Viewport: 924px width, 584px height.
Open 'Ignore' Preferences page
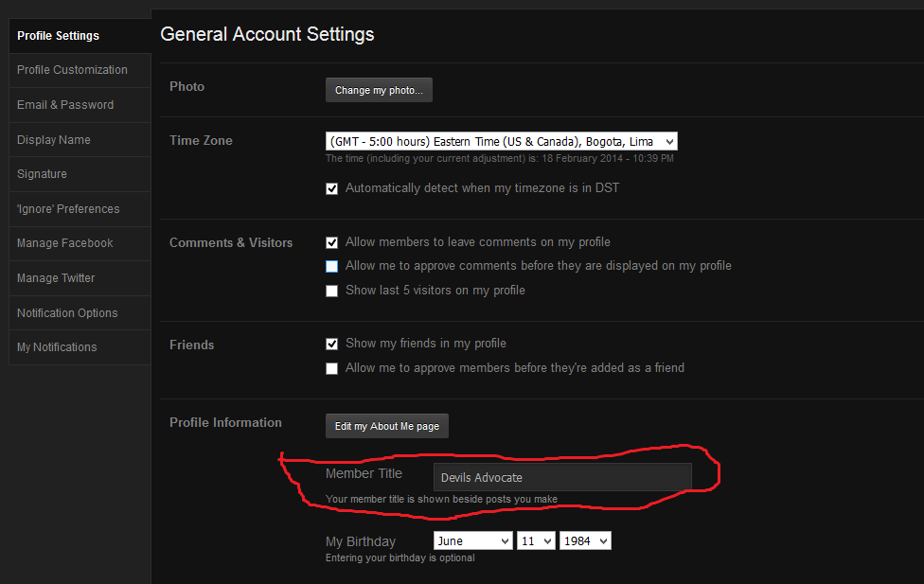coord(68,209)
